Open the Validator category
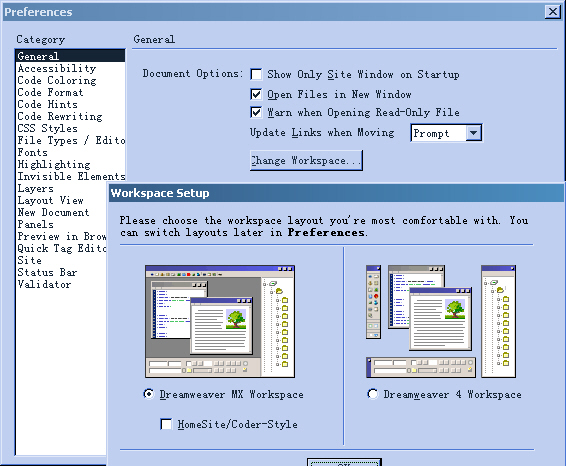The image size is (566, 466). [44, 284]
